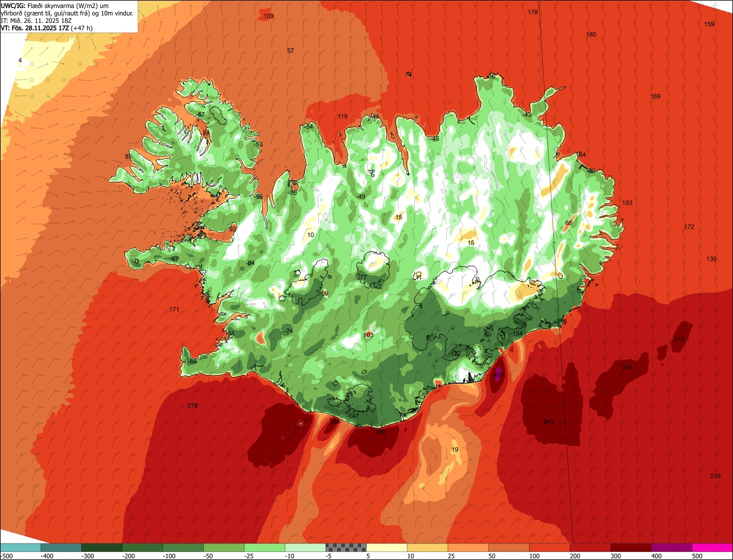The image size is (733, 560).
Task: Click the magenta swatch right of 500
Action: click(712, 547)
